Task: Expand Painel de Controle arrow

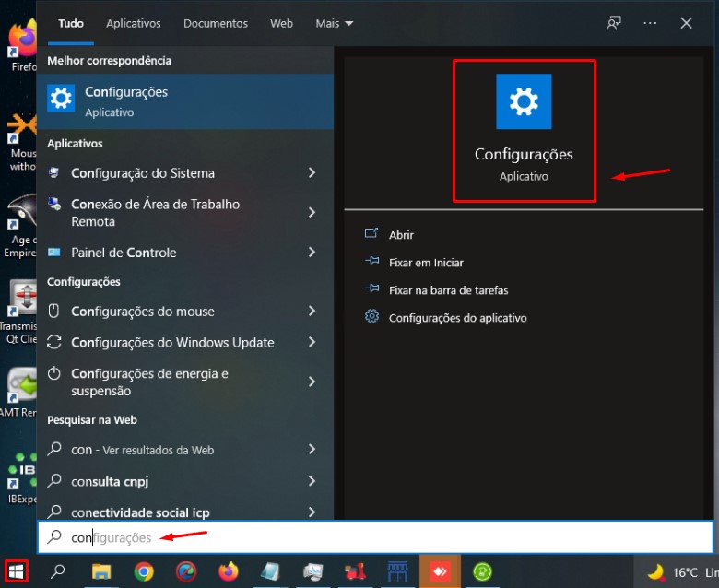Action: coord(312,252)
